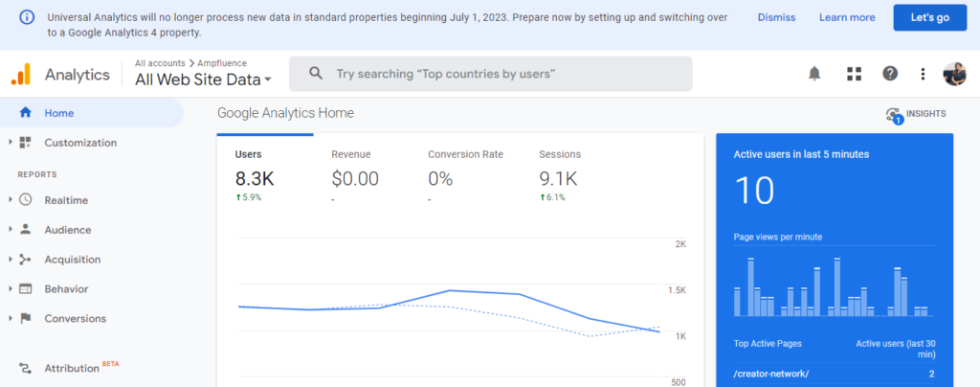The height and width of the screenshot is (387, 980).
Task: Click the info icon in the banner
Action: [27, 17]
